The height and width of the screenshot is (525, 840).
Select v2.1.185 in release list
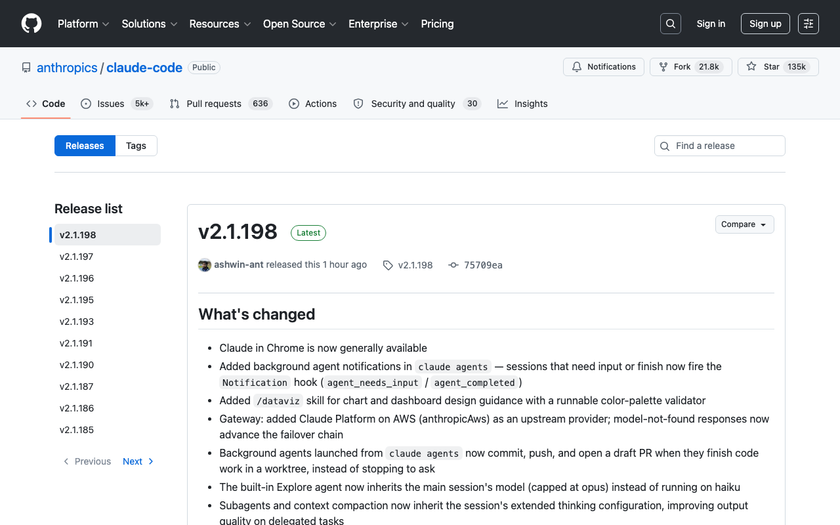[107, 430]
